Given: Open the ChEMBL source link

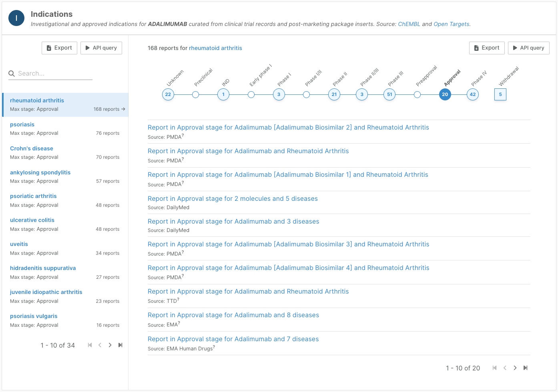Looking at the screenshot, I should (409, 24).
